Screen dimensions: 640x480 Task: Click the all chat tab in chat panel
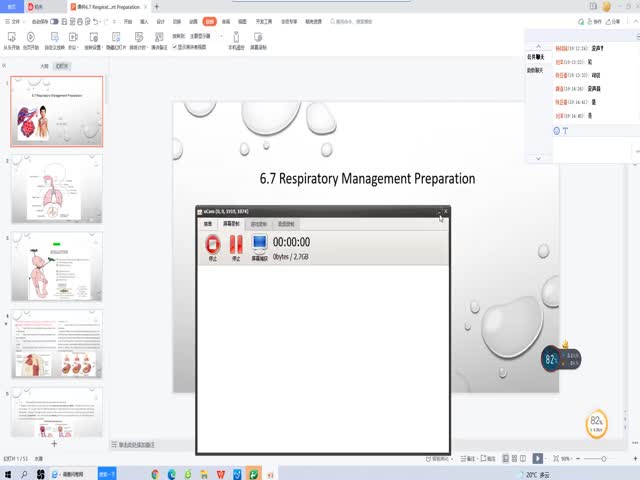536,57
